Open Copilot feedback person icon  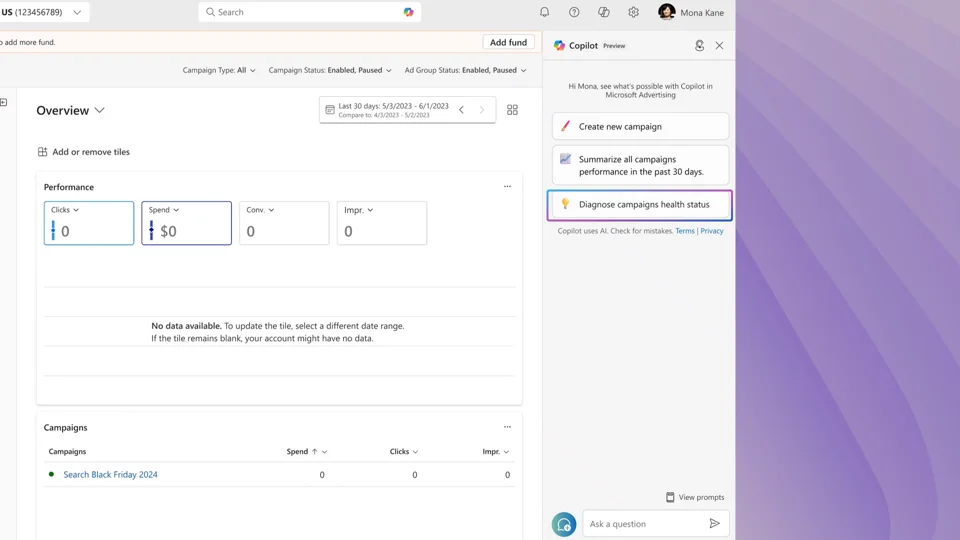tap(699, 45)
